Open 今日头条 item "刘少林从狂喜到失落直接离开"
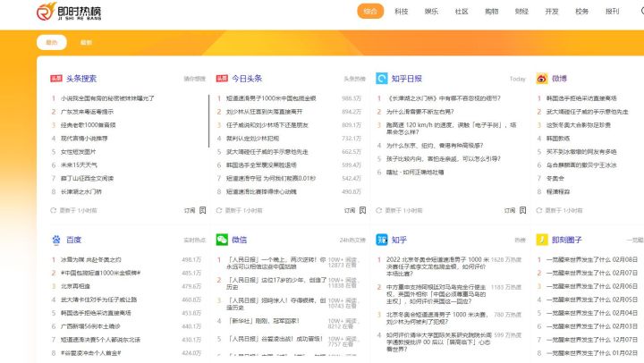 [x=264, y=112]
